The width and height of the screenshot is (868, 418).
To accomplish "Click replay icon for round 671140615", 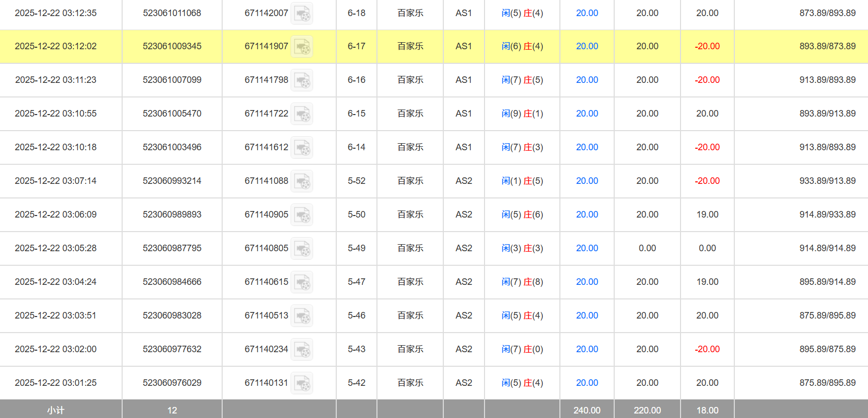I will click(x=302, y=282).
